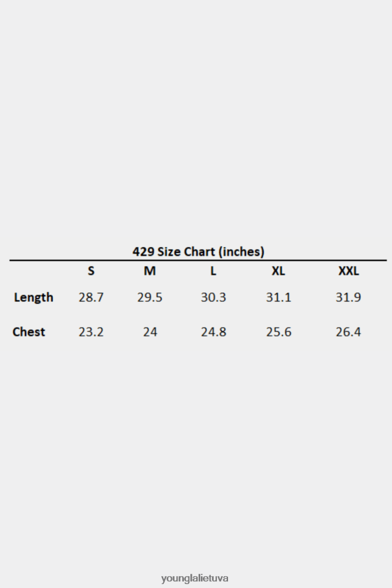Viewport: 392px width, 588px height.
Task: Click the 29.5 length value for M
Action: click(149, 297)
